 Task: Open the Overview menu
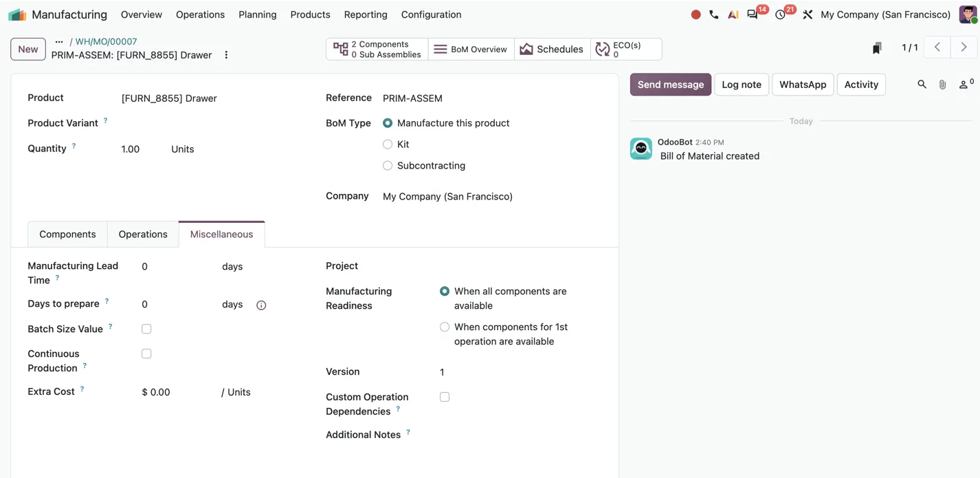(x=142, y=14)
